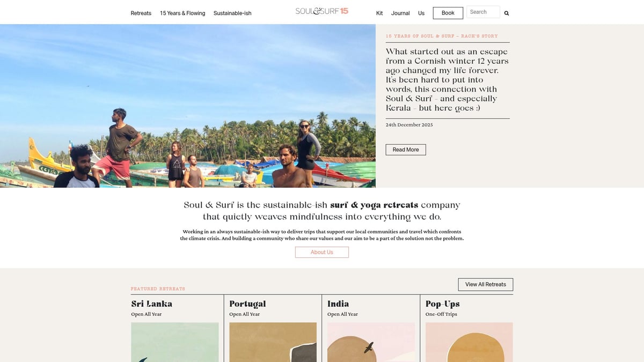The image size is (644, 362).
Task: Visit the Journal section
Action: click(x=400, y=13)
